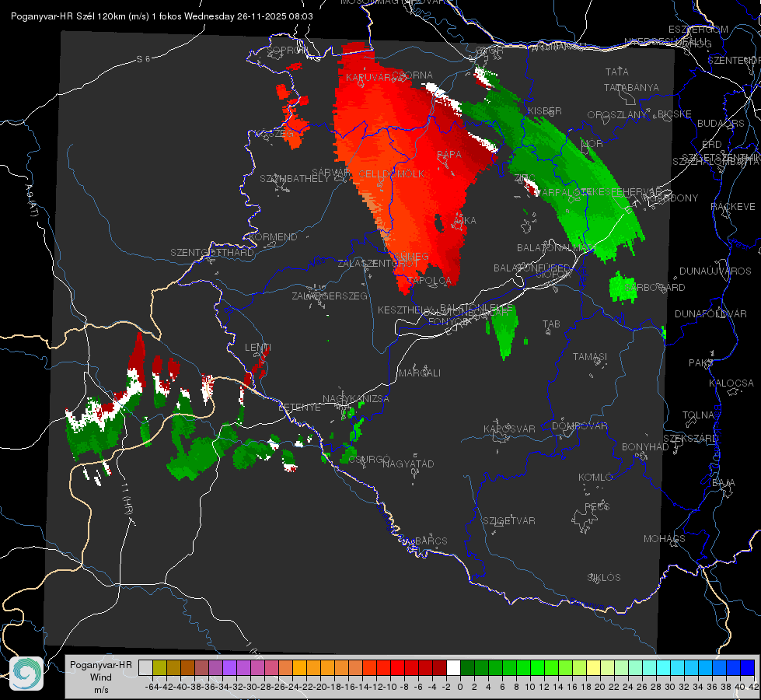Click the DUNAFOLDVAR town label
Screen dimensions: 761x700
coord(710,314)
